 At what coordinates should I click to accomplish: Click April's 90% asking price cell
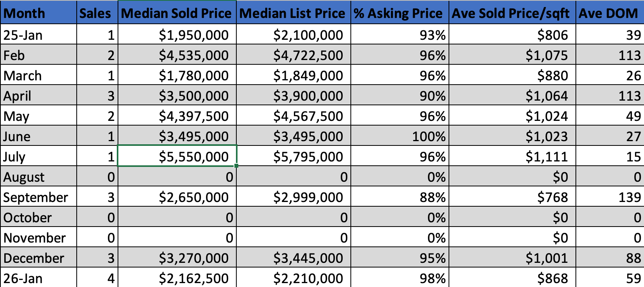click(399, 96)
